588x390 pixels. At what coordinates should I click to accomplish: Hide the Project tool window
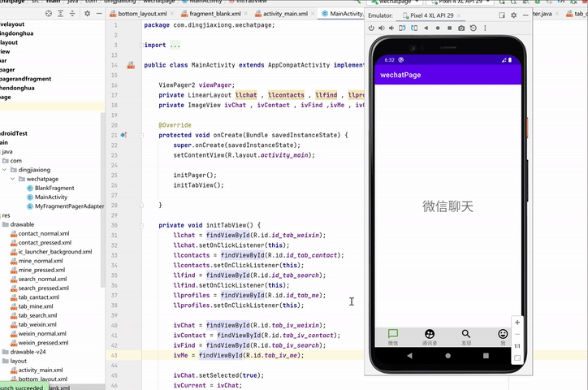99,14
